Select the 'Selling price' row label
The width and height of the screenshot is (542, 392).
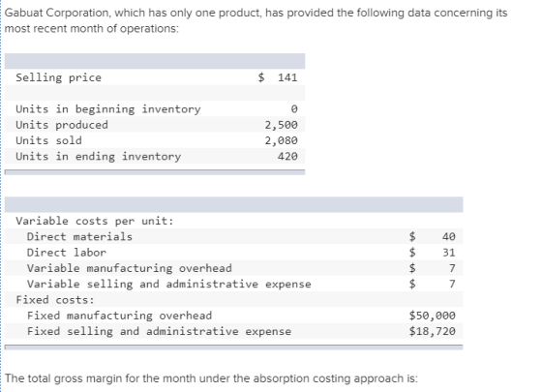click(x=58, y=77)
